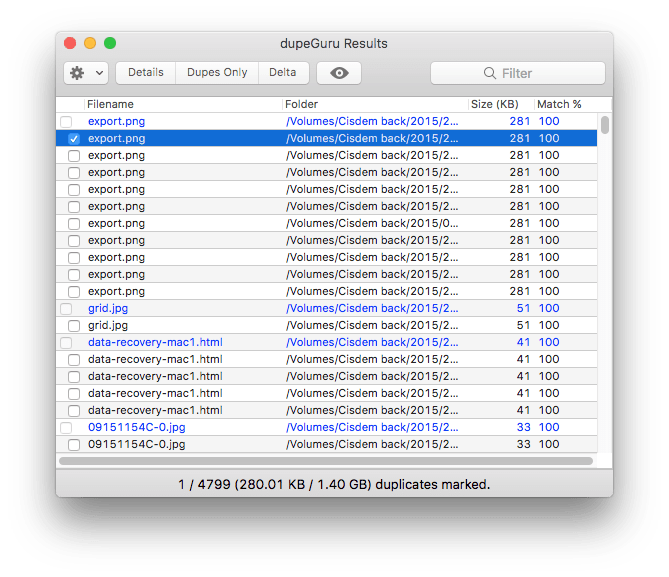Uncheck the selected export.png checkbox
The image size is (669, 577).
pos(74,139)
